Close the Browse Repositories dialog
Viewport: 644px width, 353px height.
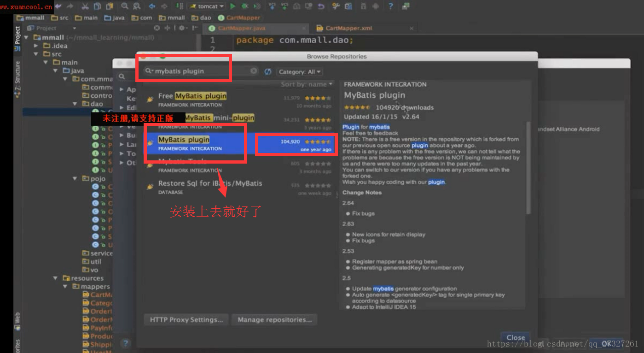516,337
